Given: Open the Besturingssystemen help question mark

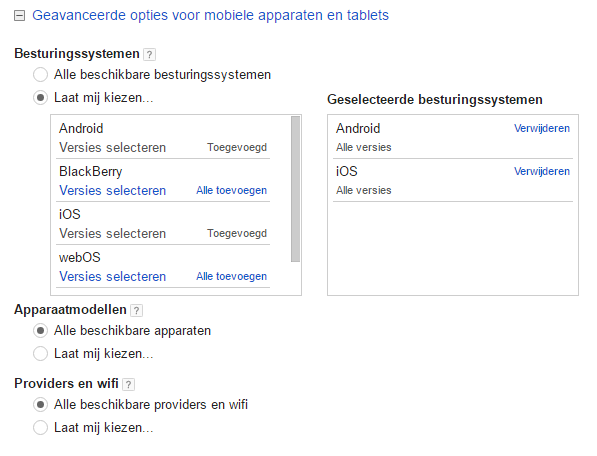Looking at the screenshot, I should [x=150, y=54].
